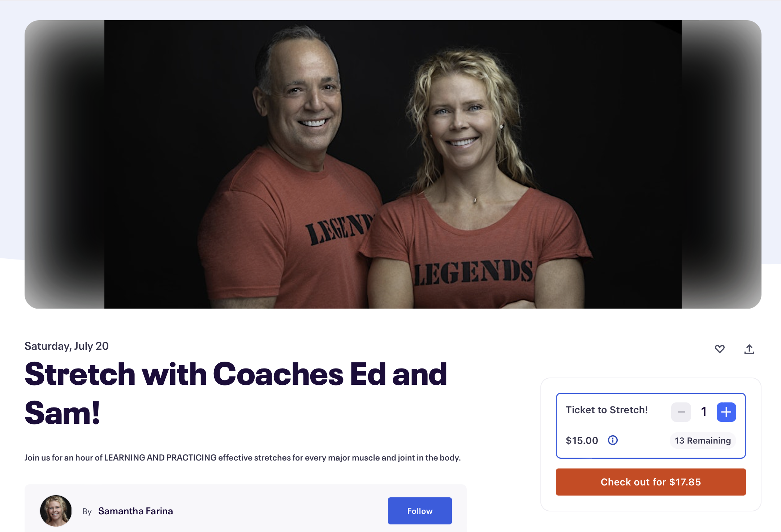Click the 'By' label before organizer name
This screenshot has width=781, height=532.
87,511
